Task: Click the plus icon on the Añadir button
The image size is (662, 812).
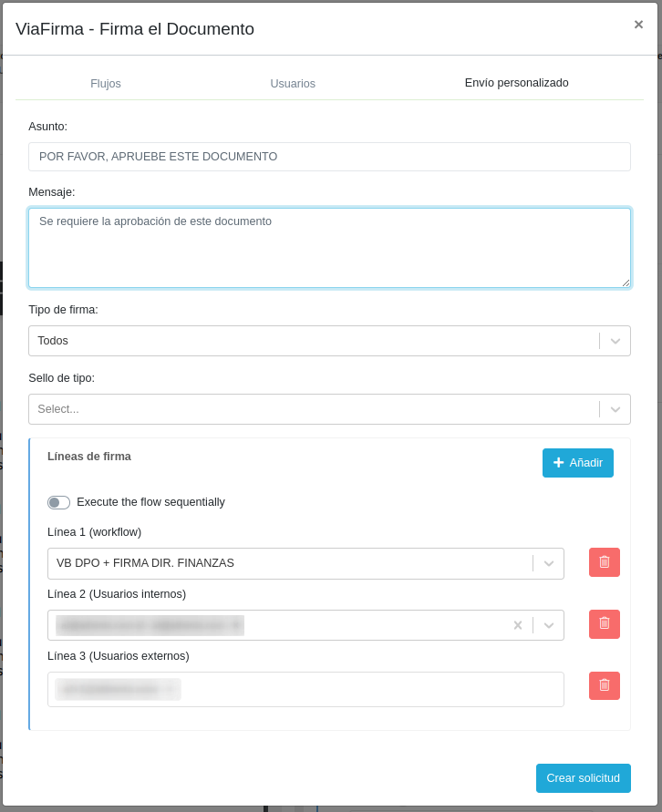Action: pos(558,463)
